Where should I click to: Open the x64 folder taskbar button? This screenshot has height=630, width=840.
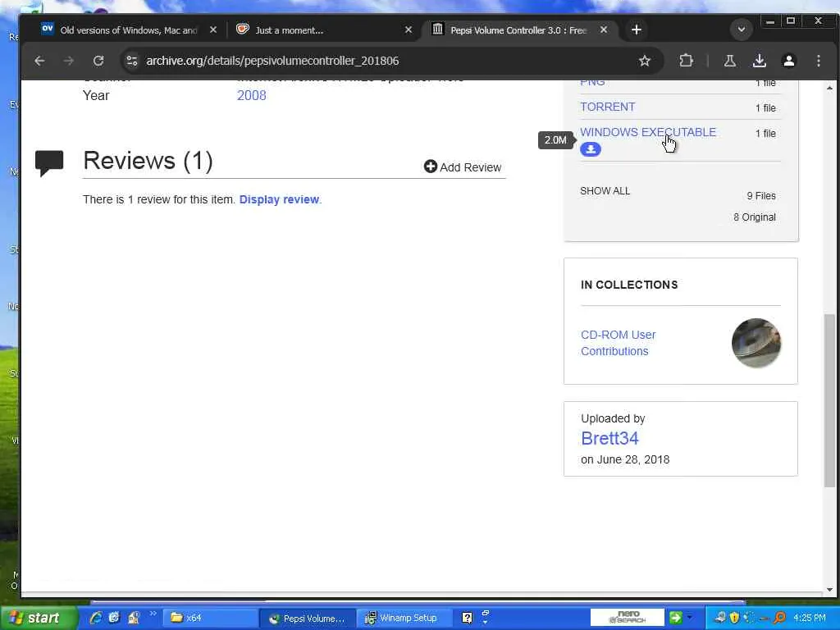(211, 618)
